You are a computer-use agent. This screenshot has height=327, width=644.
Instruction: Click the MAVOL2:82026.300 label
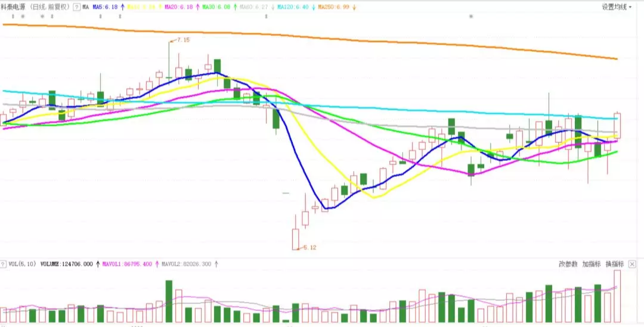[x=187, y=264]
